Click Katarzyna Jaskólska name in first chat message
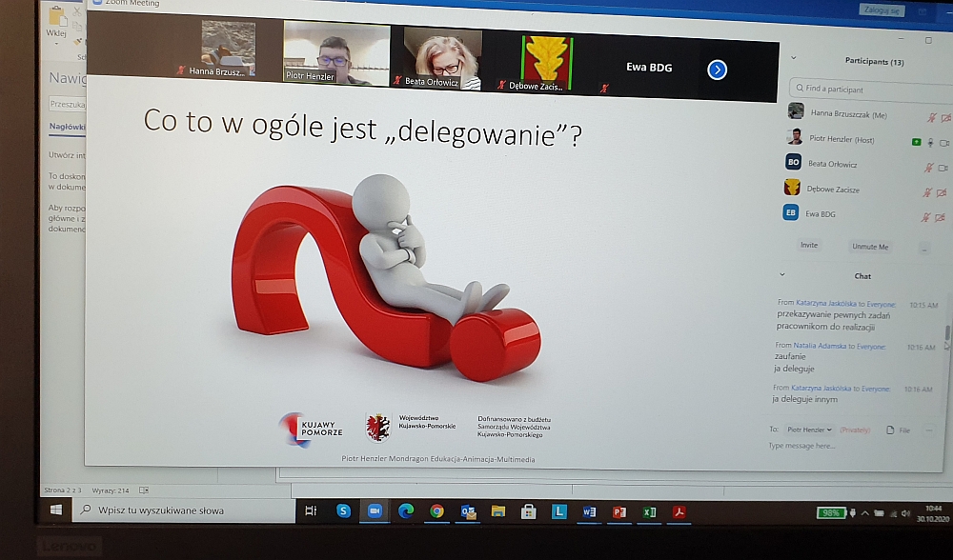The width and height of the screenshot is (953, 560). click(x=826, y=303)
